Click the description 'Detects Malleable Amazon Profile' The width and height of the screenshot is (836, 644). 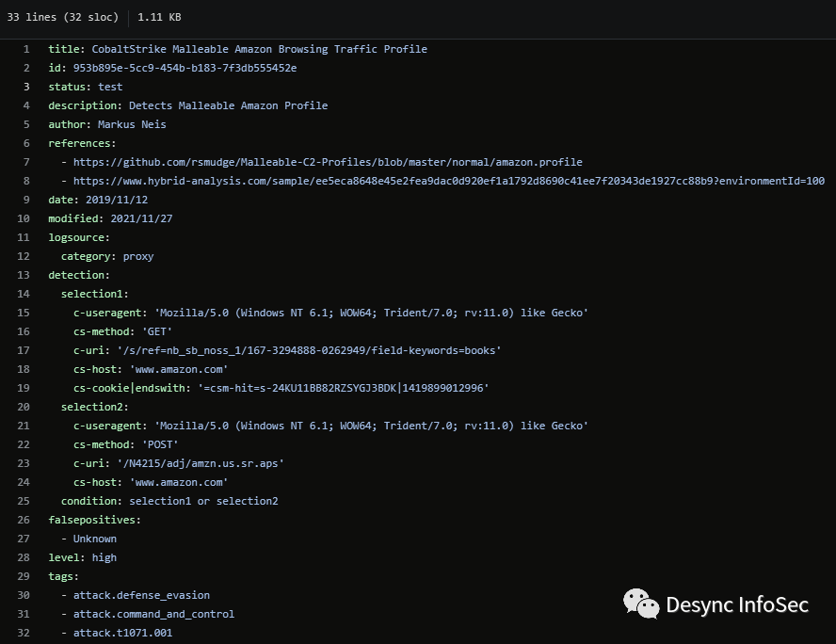228,105
